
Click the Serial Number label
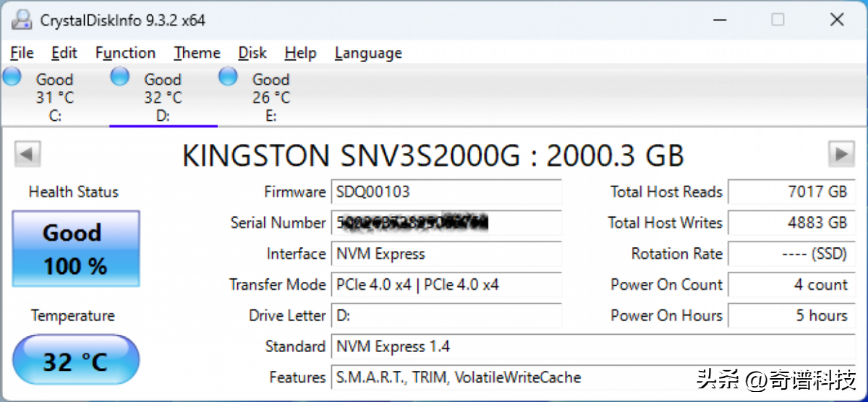[278, 223]
